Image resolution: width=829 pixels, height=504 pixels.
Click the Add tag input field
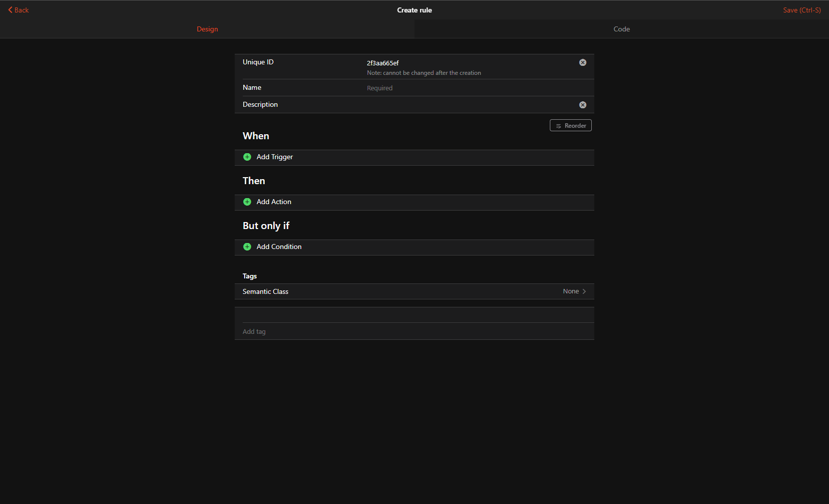[x=350, y=331]
